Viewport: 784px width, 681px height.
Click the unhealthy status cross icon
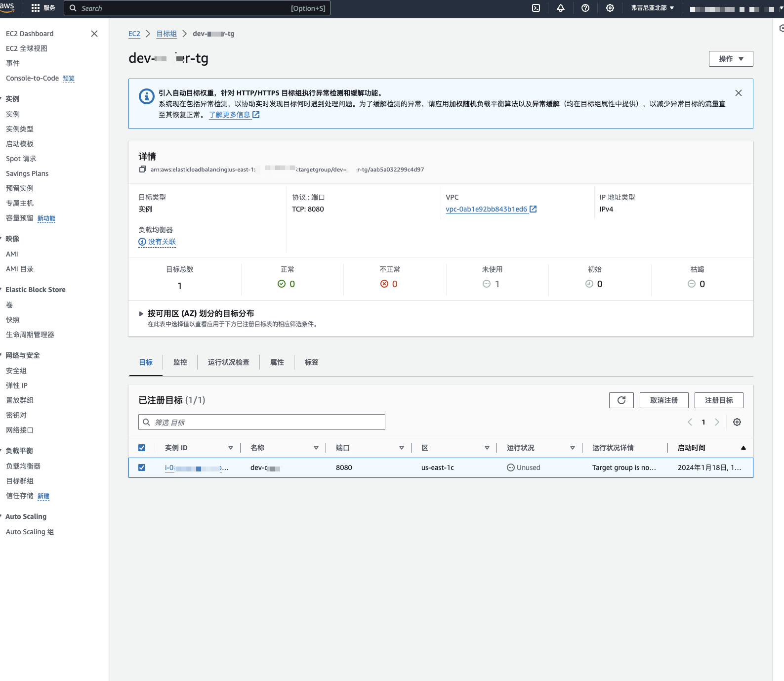(384, 284)
